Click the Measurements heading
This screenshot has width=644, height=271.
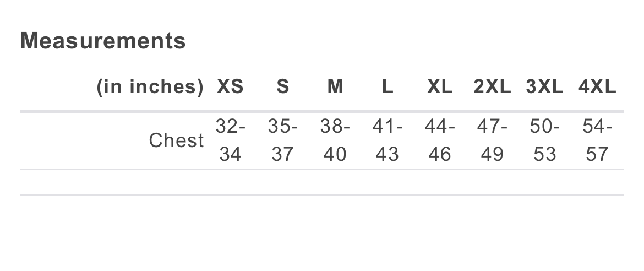pos(103,41)
